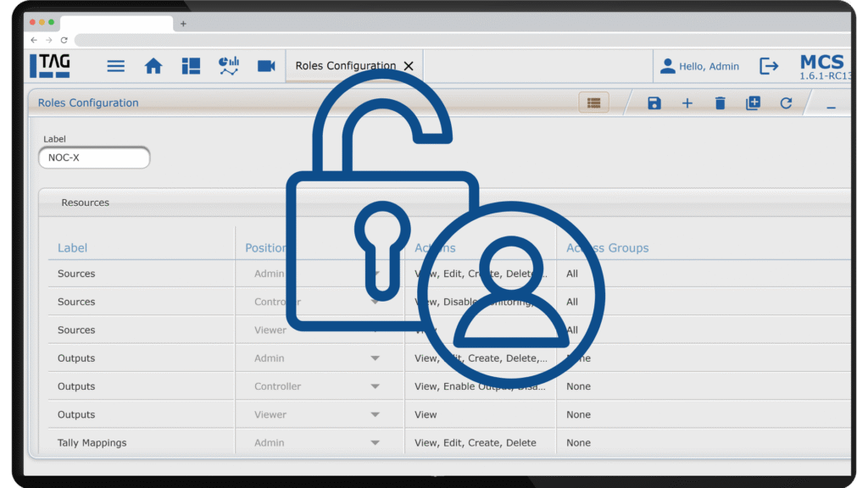Refresh the roles list
868x488 pixels.
785,103
